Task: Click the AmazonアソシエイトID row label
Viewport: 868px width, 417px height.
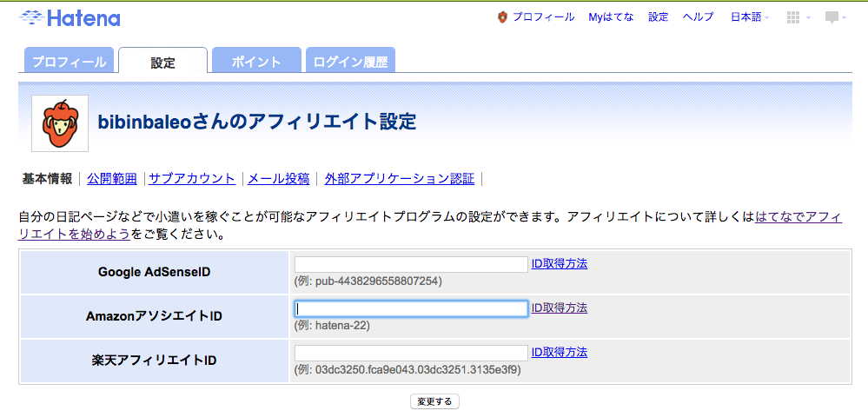Action: pos(155,316)
